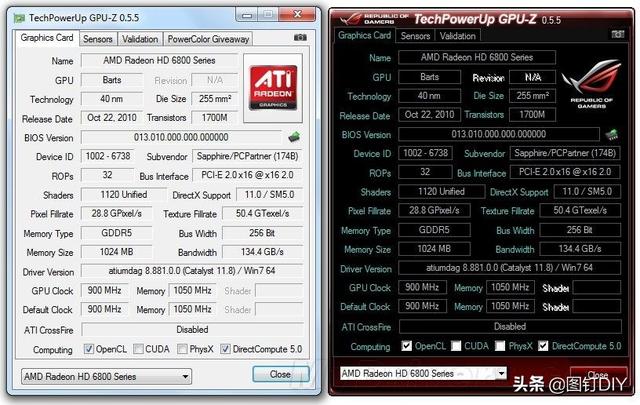
Task: Click 'Barts' GPU value in ROG window
Action: 429,77
